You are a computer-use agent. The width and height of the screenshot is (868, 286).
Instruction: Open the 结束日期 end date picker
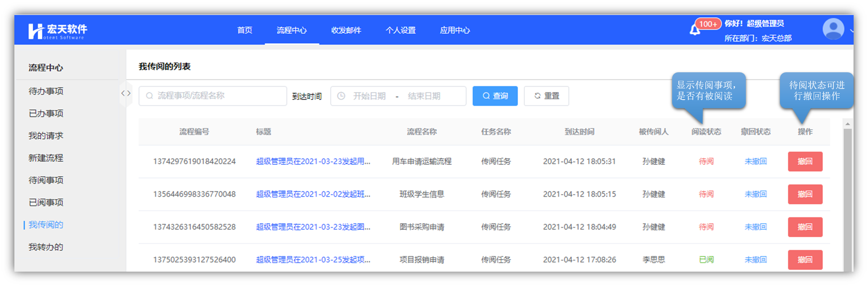coord(424,96)
